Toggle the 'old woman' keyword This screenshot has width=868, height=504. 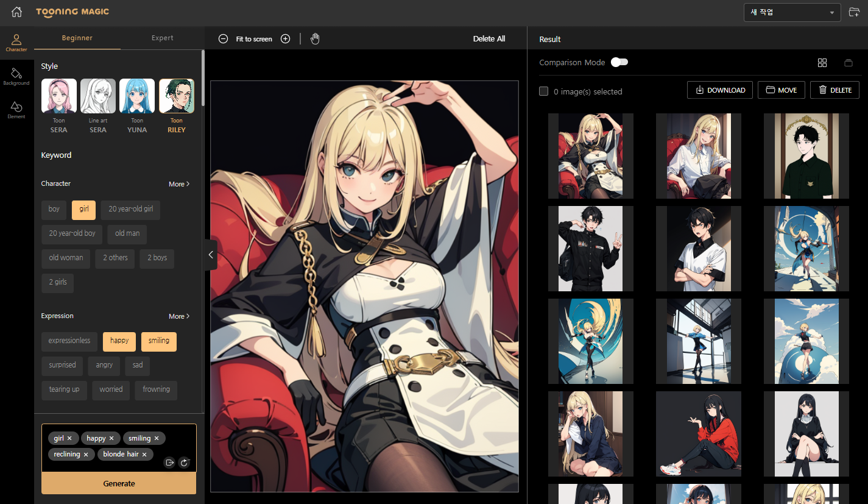[x=66, y=258]
